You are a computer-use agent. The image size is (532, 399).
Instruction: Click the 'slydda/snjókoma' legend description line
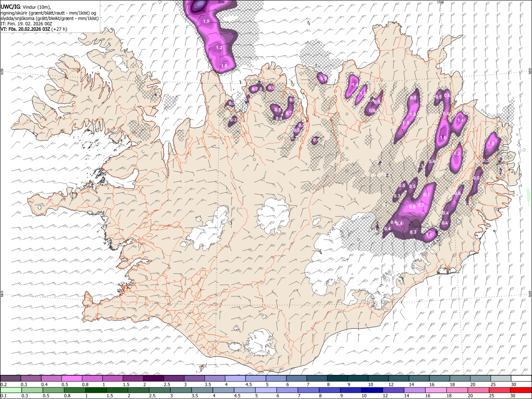click(x=49, y=18)
